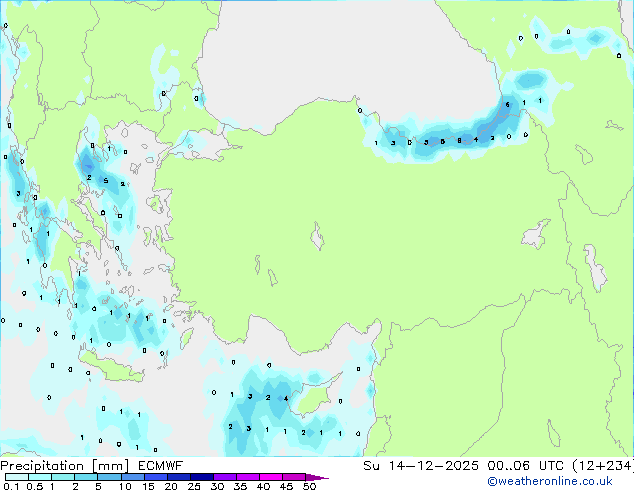634x490 pixels.
Task: Click the 35–40 mm legend swatch
Action: 247,477
